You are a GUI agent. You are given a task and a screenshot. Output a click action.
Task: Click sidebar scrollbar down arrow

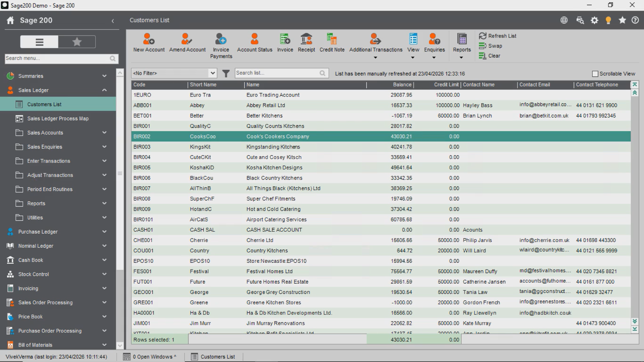point(120,346)
